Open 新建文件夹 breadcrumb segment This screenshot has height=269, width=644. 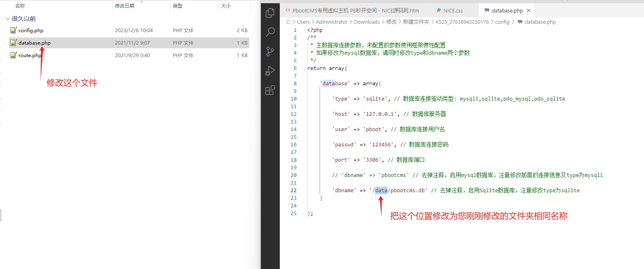pos(416,22)
